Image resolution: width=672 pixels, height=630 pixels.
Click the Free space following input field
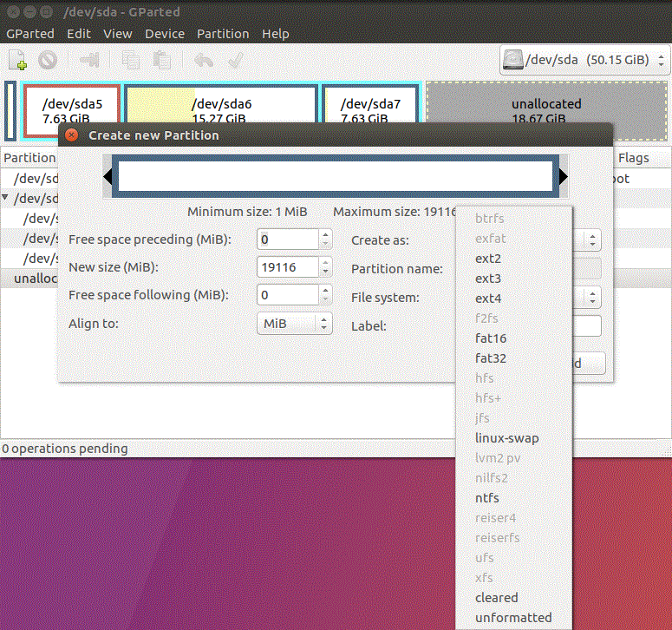[x=288, y=295]
